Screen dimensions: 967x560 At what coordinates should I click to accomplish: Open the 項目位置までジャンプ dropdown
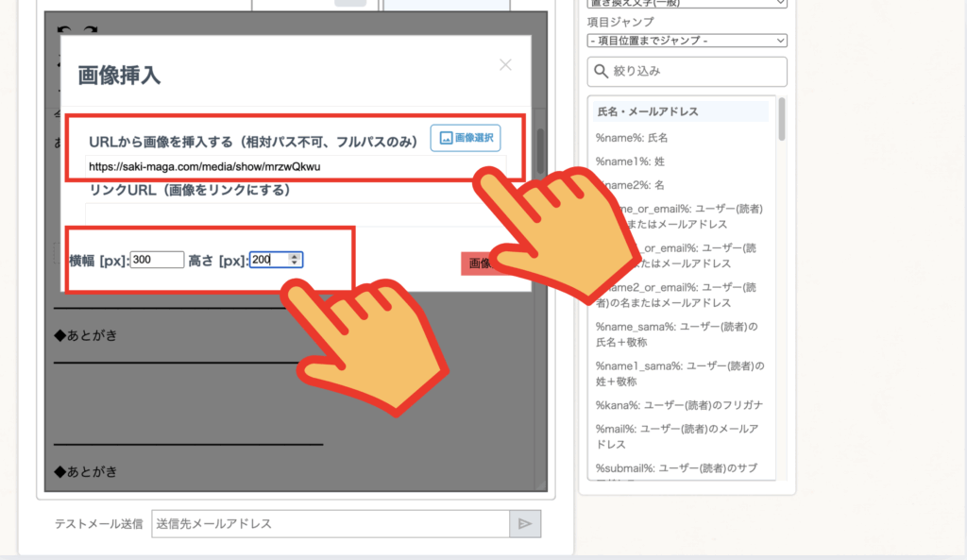click(687, 41)
